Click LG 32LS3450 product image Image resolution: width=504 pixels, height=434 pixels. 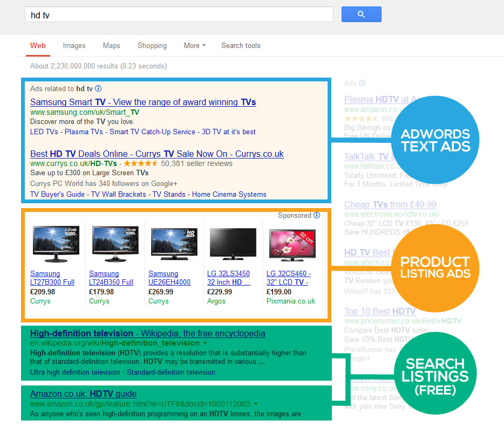pyautogui.click(x=233, y=244)
